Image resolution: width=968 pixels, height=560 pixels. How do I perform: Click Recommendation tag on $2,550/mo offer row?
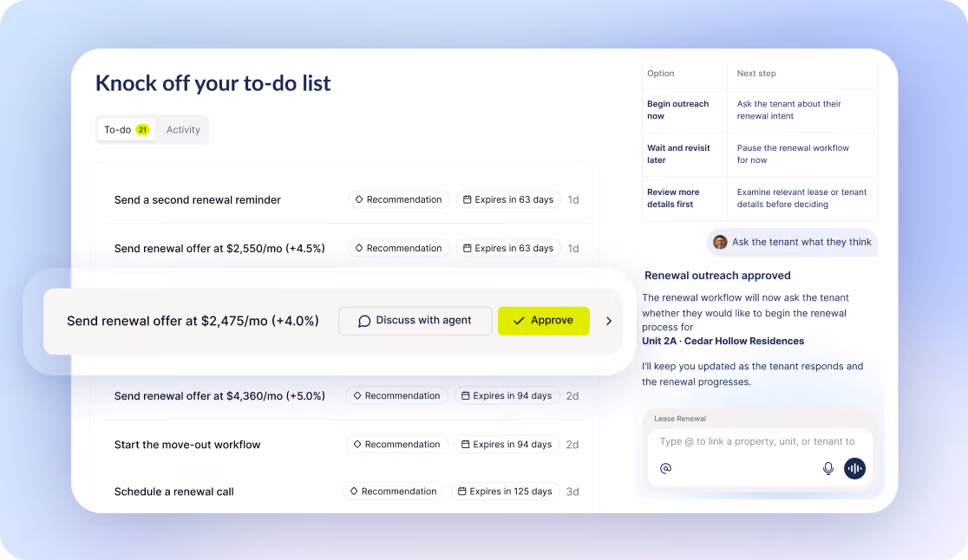coord(399,248)
